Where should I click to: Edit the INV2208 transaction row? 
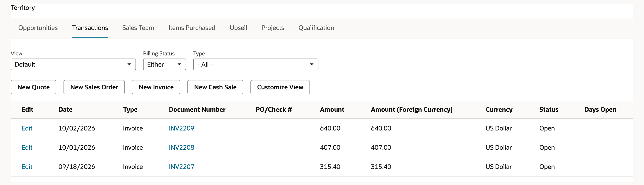(27, 147)
